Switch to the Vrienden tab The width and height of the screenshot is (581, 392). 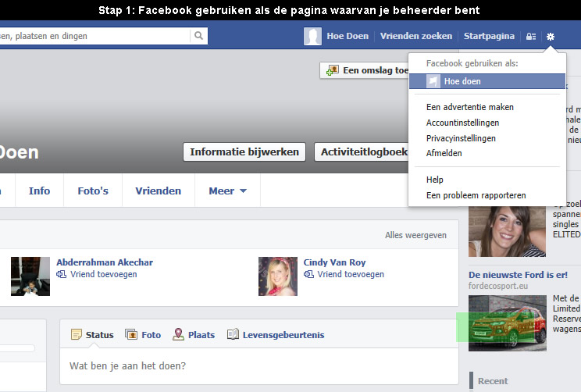[159, 191]
